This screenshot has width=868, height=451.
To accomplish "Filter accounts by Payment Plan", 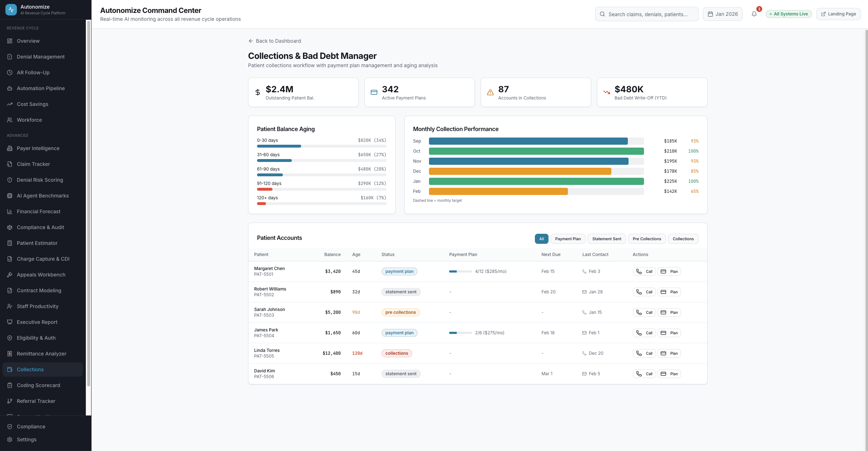I will click(568, 239).
